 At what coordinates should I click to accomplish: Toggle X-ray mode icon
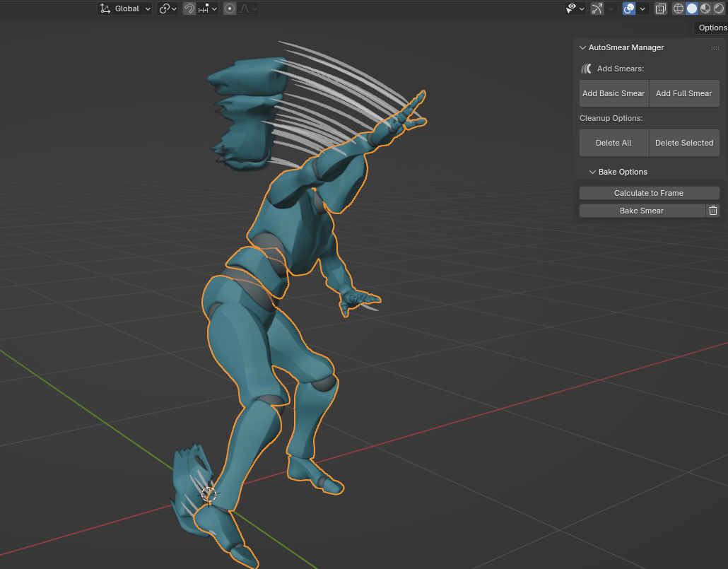[660, 8]
